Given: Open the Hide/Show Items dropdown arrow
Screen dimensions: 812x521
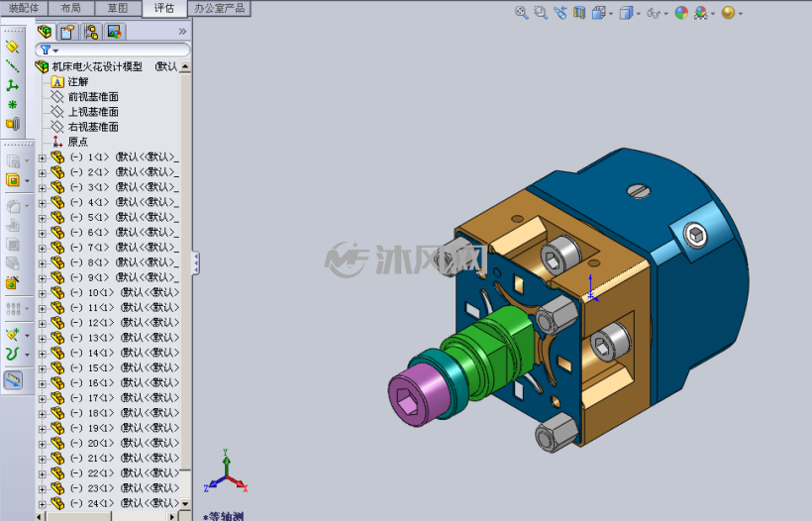Looking at the screenshot, I should coord(666,14).
